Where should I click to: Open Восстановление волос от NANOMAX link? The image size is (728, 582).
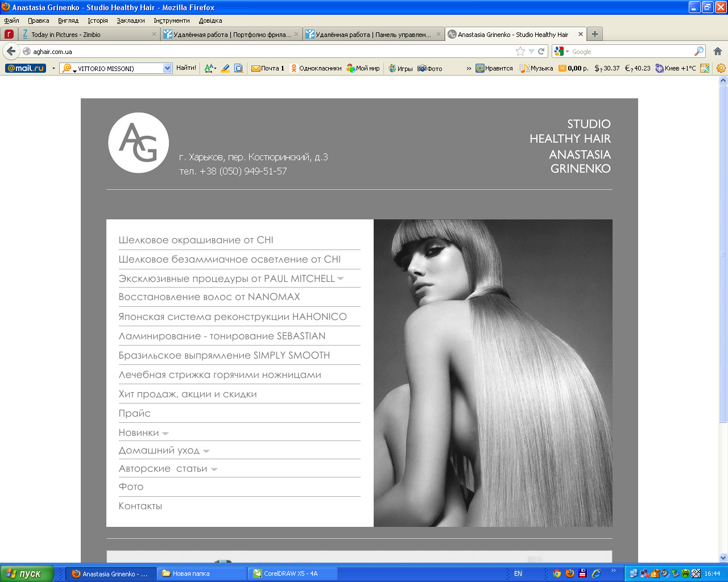(x=209, y=297)
